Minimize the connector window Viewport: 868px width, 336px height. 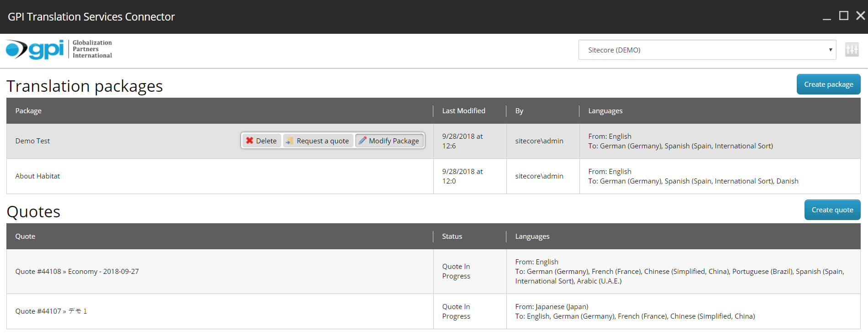(826, 16)
